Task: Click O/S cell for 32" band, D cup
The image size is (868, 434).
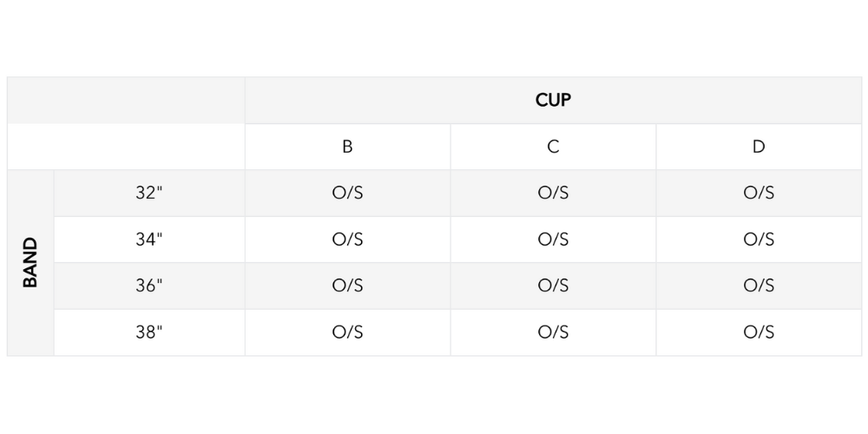Action: tap(759, 193)
